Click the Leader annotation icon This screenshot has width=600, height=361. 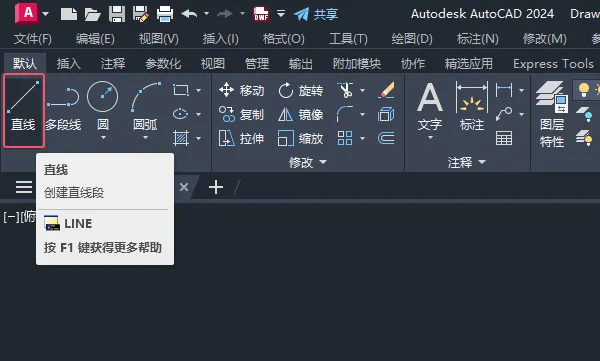point(504,114)
